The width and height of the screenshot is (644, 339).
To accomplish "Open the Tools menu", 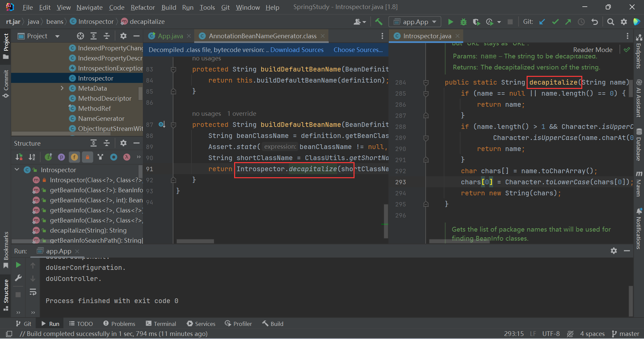I will pyautogui.click(x=207, y=7).
